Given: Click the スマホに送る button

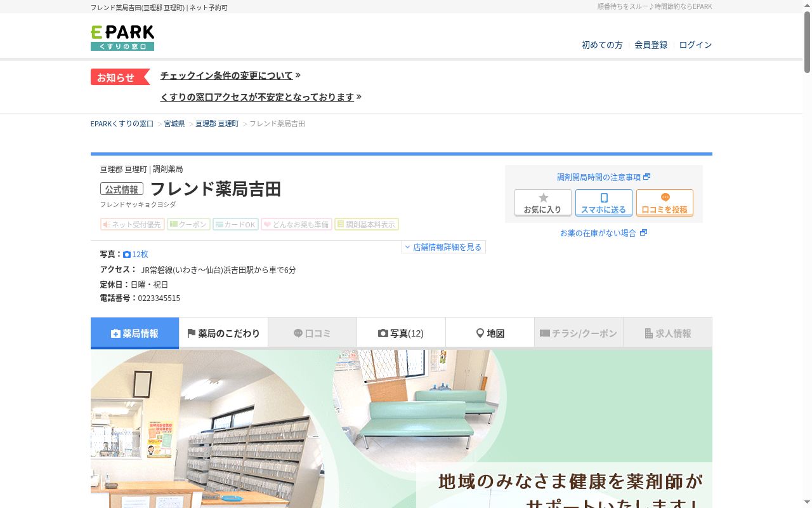Looking at the screenshot, I should 604,203.
